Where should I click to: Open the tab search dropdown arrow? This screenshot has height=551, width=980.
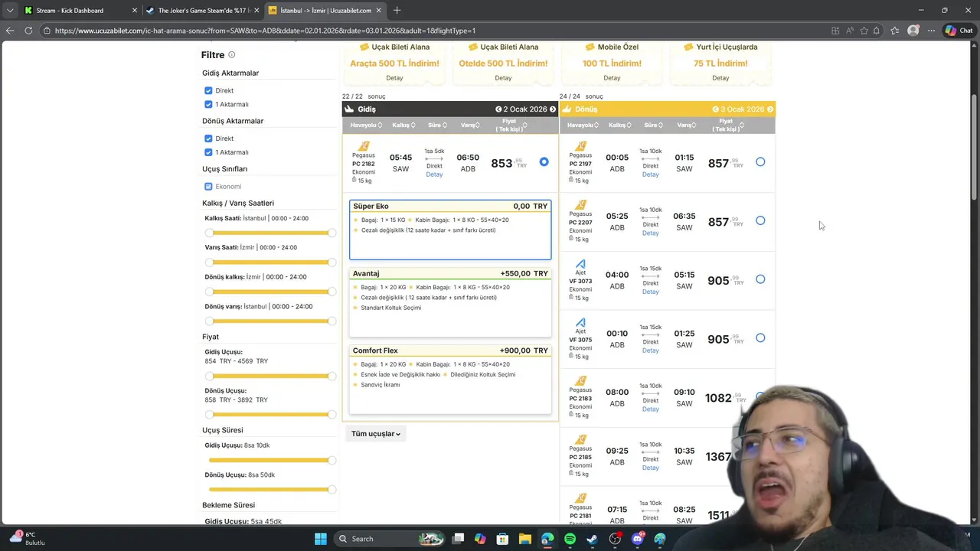coord(9,11)
